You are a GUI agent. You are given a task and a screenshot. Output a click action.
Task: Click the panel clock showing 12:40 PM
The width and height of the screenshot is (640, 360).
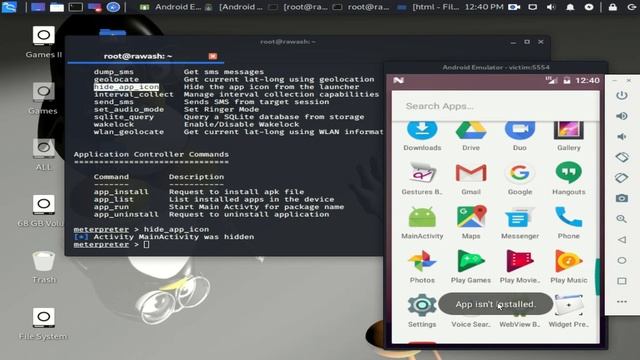pos(484,7)
